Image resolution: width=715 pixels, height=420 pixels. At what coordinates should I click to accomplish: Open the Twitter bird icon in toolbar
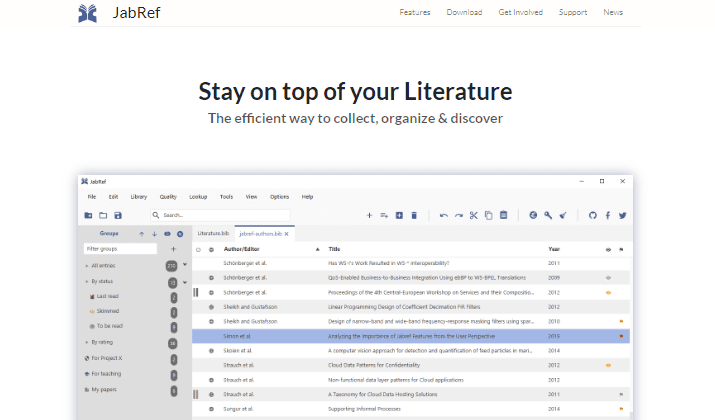(x=622, y=215)
